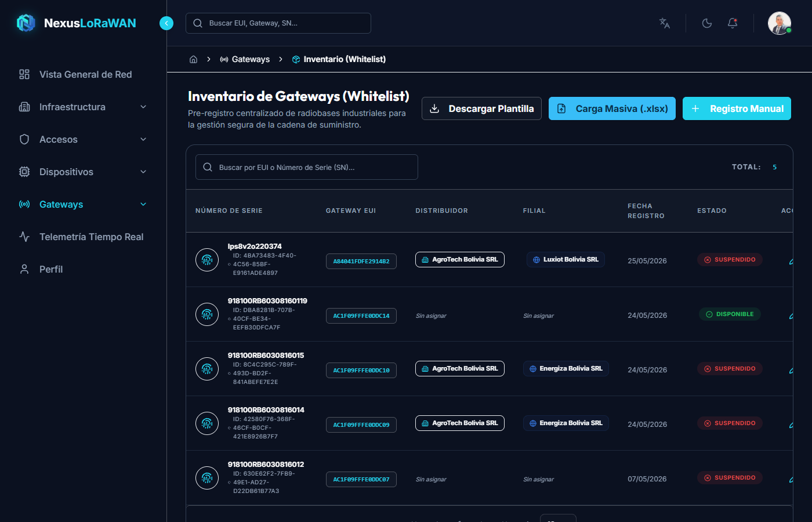Click the EUI badge AC1F09FFFE0DDC07
This screenshot has width=812, height=522.
point(361,480)
